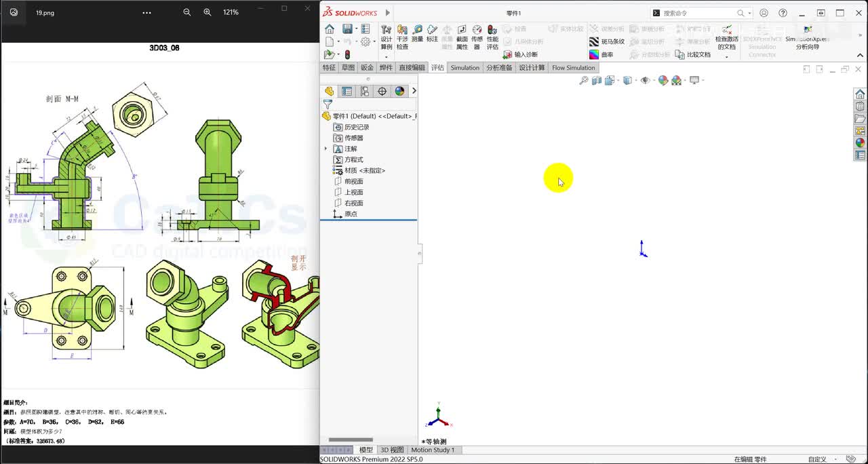The image size is (868, 464).
Task: Click the SolidWorks help question icon
Action: 783,13
